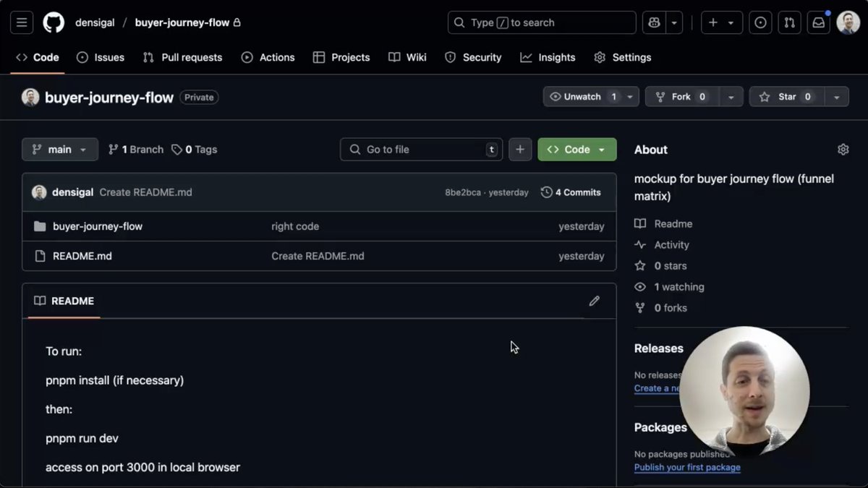Image resolution: width=868 pixels, height=488 pixels.
Task: Switch to the Settings tab
Action: point(622,57)
